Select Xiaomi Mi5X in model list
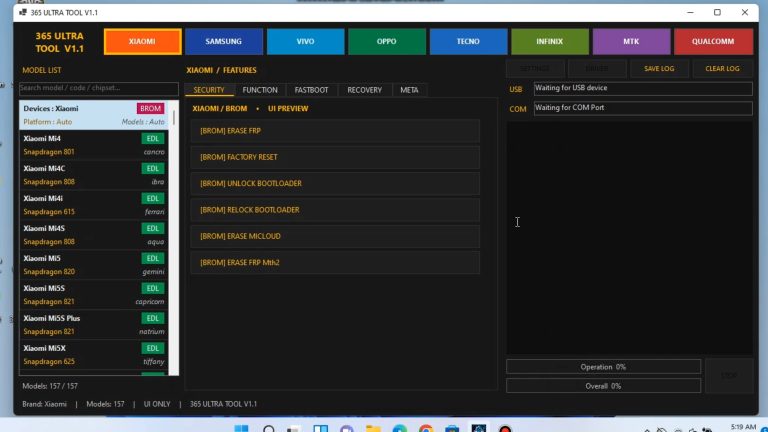768x432 pixels. pyautogui.click(x=94, y=355)
